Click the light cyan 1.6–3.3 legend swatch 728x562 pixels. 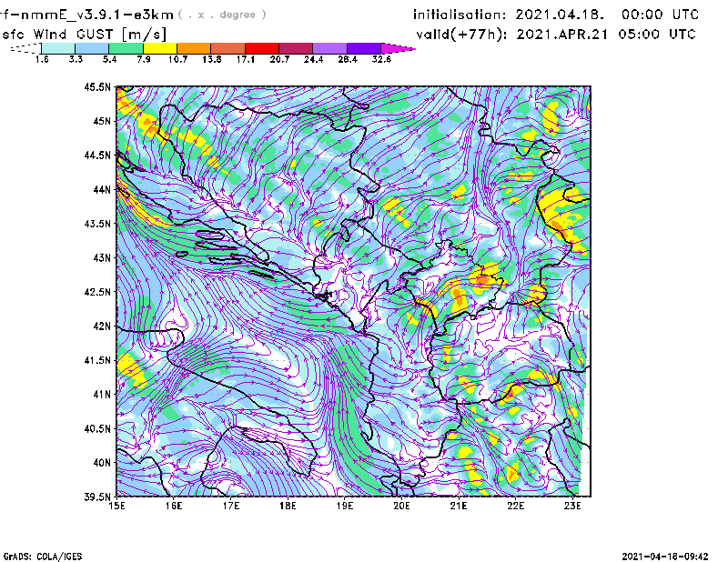pyautogui.click(x=58, y=48)
